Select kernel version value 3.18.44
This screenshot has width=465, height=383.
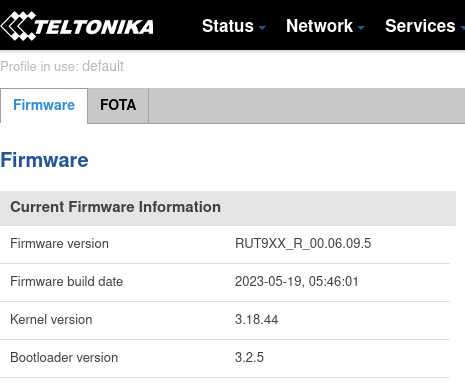pos(256,320)
